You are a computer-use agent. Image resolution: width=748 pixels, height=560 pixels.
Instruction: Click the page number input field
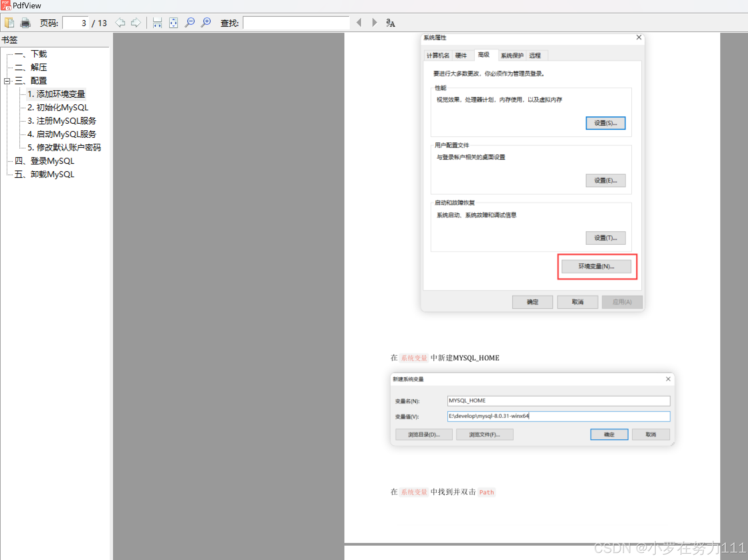click(x=76, y=23)
